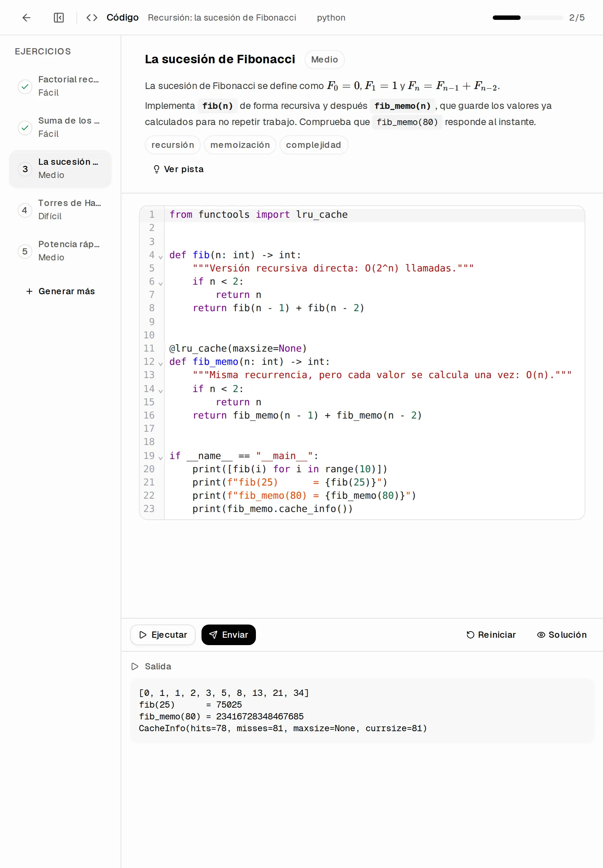Collapse the fold arrow on line 6
This screenshot has width=603, height=868.
pyautogui.click(x=161, y=284)
